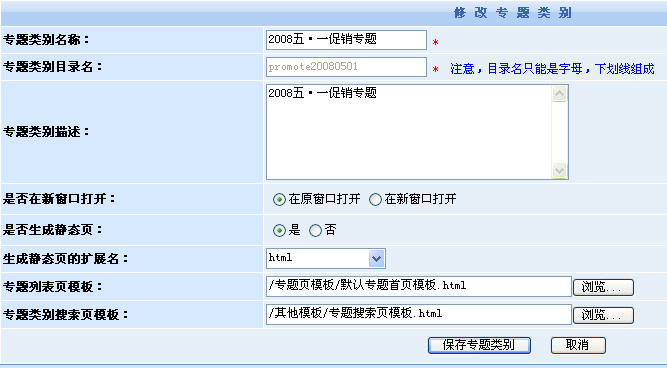Click inside the 专题类别描述 textarea
This screenshot has height=368, width=667.
point(409,132)
